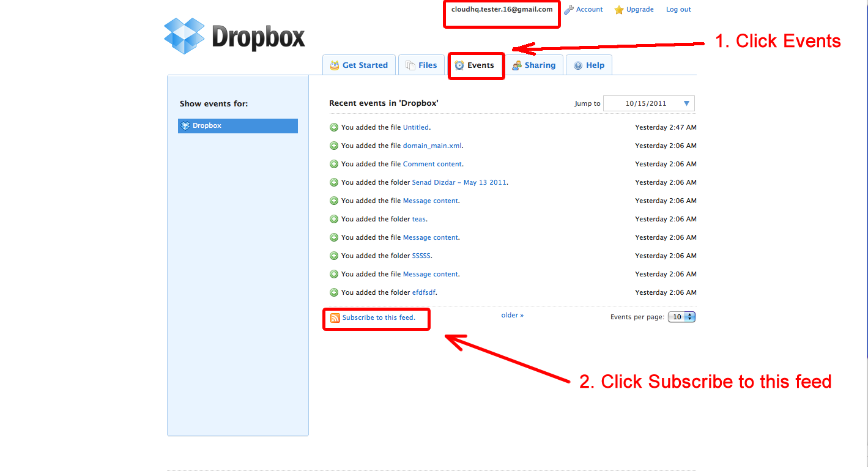The height and width of the screenshot is (474, 868).
Task: Open the Sharing tab
Action: coord(534,65)
